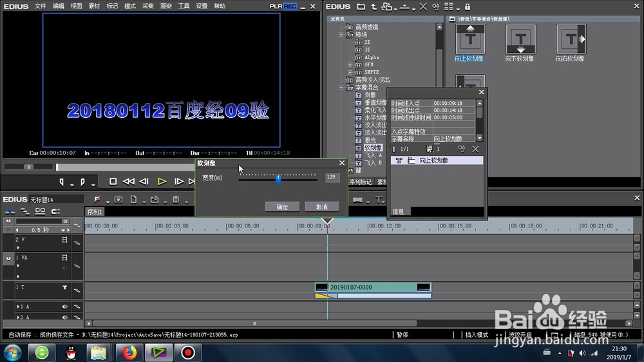644x362 pixels.
Task: Switch to the 序列1 timeline tab
Action: [95, 212]
